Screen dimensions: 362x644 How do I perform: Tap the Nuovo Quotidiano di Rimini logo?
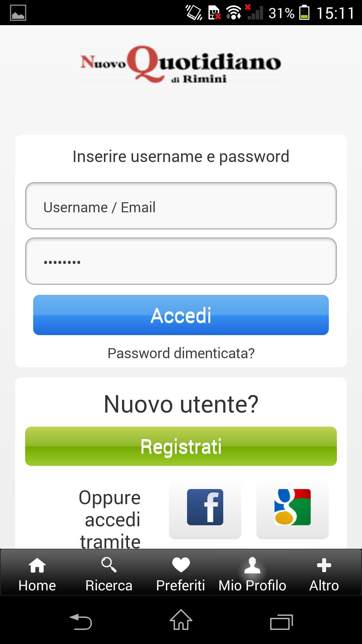tap(181, 64)
